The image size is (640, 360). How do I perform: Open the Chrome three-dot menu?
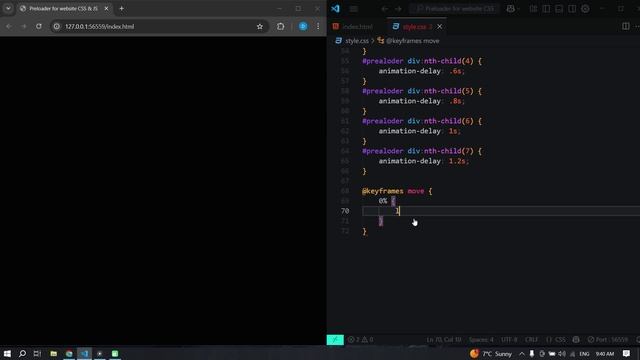(318, 26)
